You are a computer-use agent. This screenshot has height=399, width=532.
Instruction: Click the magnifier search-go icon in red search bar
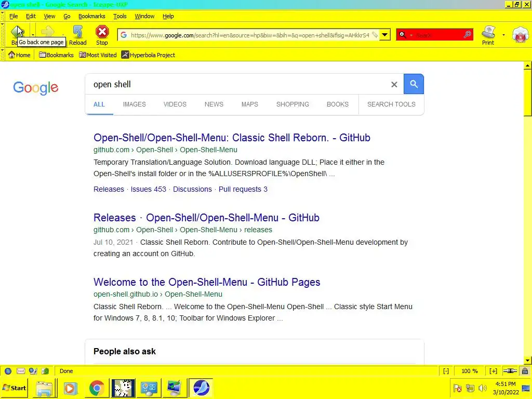[468, 35]
